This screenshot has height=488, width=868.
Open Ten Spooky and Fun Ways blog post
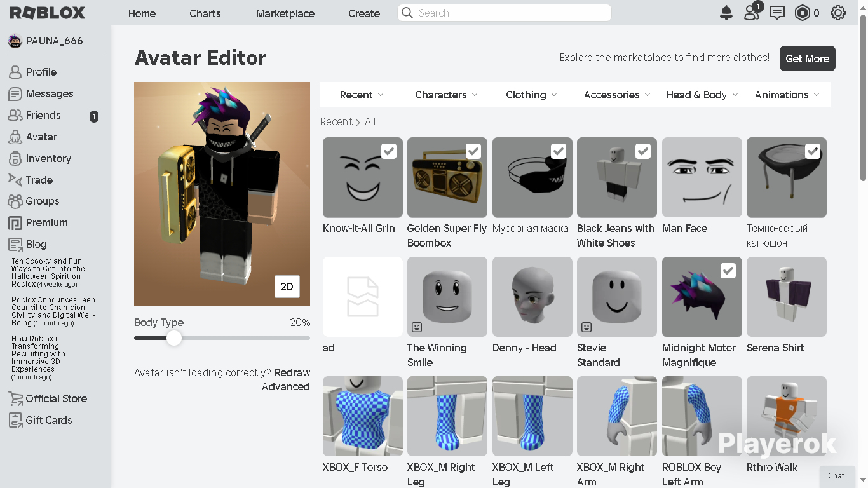[x=48, y=273]
